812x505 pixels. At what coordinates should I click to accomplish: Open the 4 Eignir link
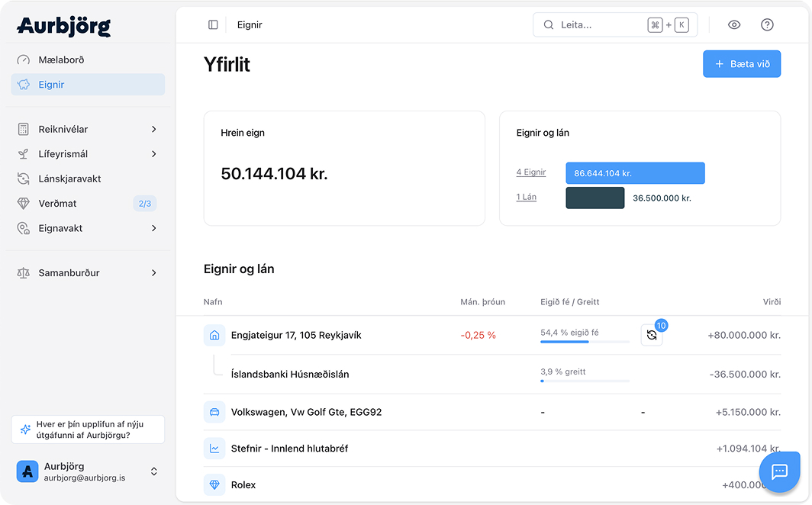[531, 172]
